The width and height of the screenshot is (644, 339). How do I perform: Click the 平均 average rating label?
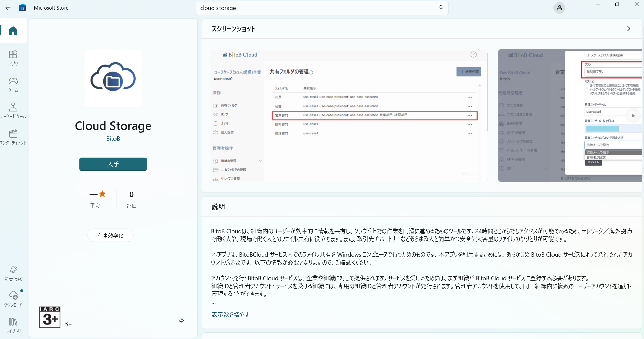[x=95, y=205]
